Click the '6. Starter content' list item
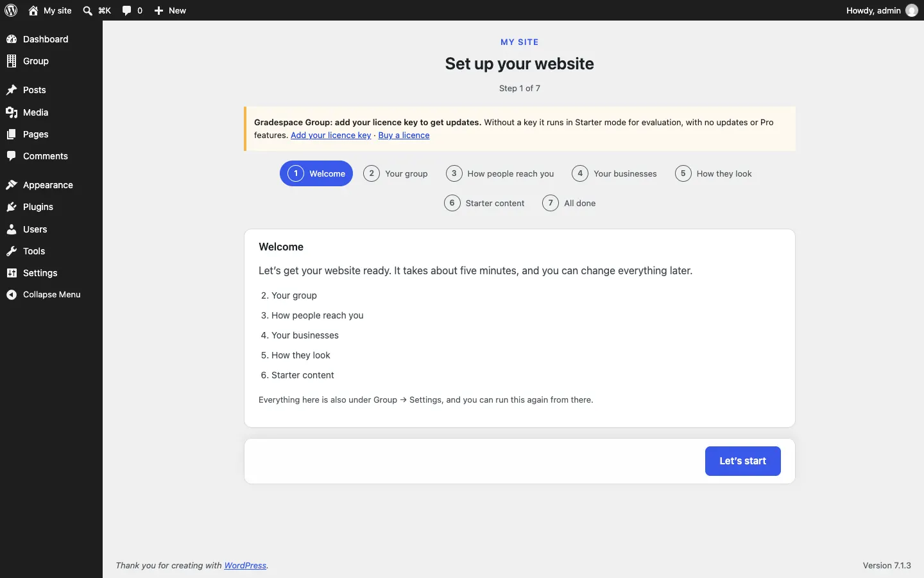Image resolution: width=924 pixels, height=578 pixels. (x=298, y=375)
